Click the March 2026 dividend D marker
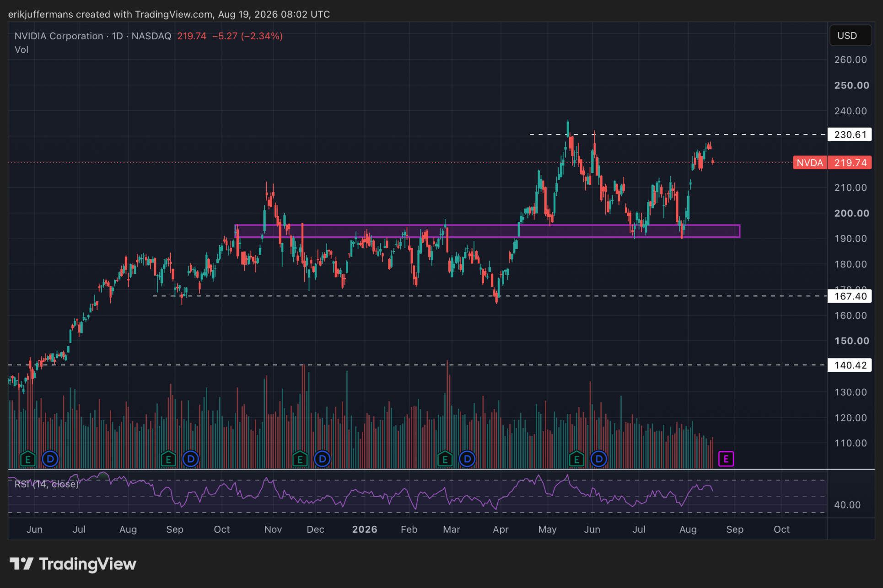This screenshot has width=883, height=588. (467, 459)
